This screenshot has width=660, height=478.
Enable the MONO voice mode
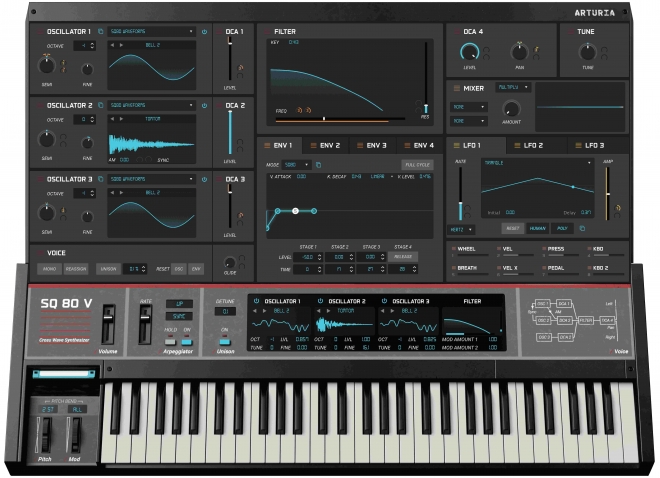(49, 269)
